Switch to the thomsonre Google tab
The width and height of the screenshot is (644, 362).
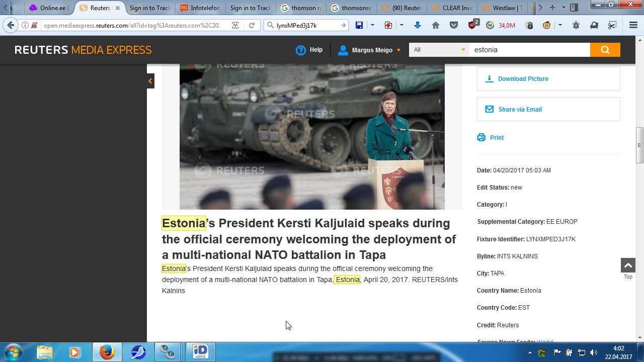[x=351, y=8]
